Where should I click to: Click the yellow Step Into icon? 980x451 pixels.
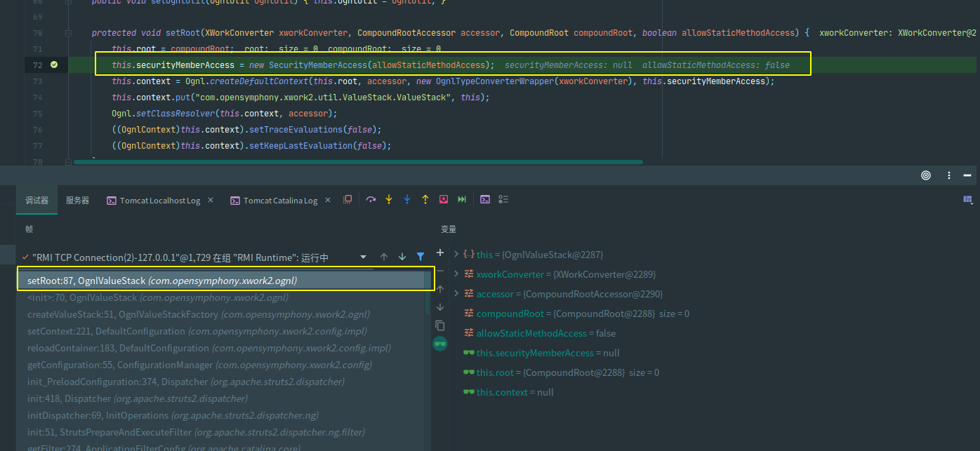click(389, 200)
